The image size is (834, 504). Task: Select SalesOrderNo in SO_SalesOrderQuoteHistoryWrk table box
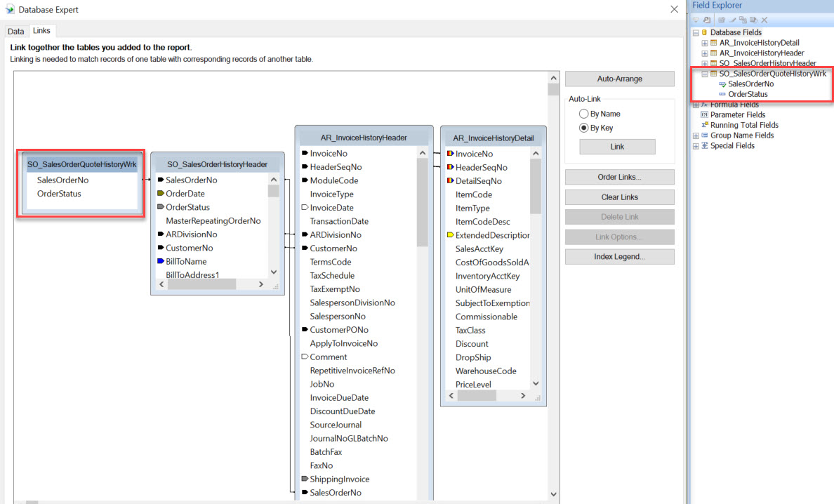tap(62, 180)
